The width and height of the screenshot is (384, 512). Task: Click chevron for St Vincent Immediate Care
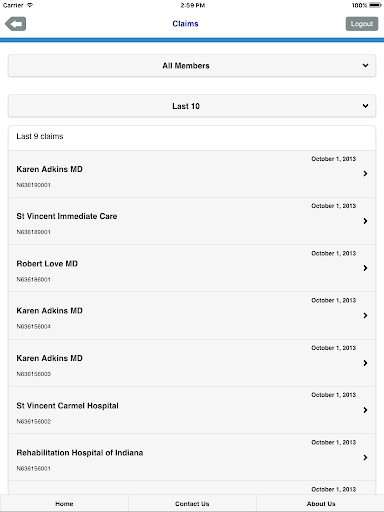click(365, 221)
